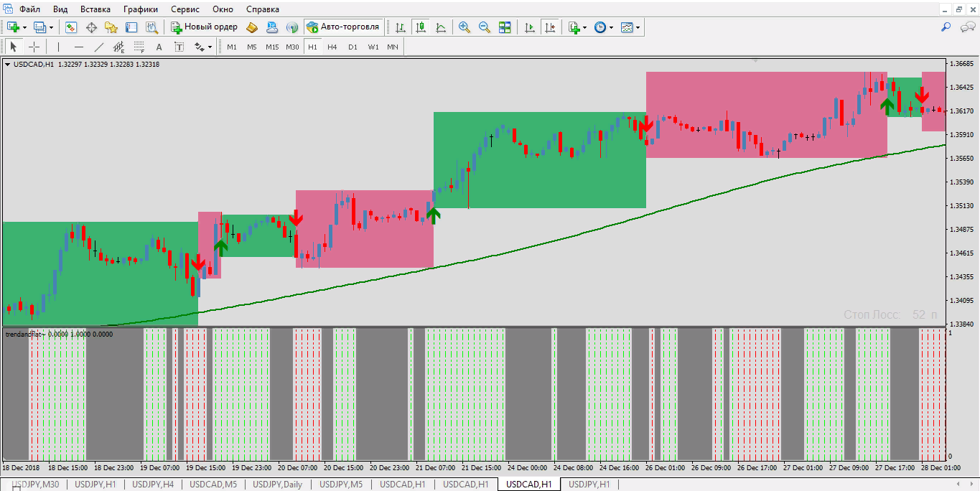Expand the indicators list dropdown
The width and height of the screenshot is (980, 491).
(585, 27)
